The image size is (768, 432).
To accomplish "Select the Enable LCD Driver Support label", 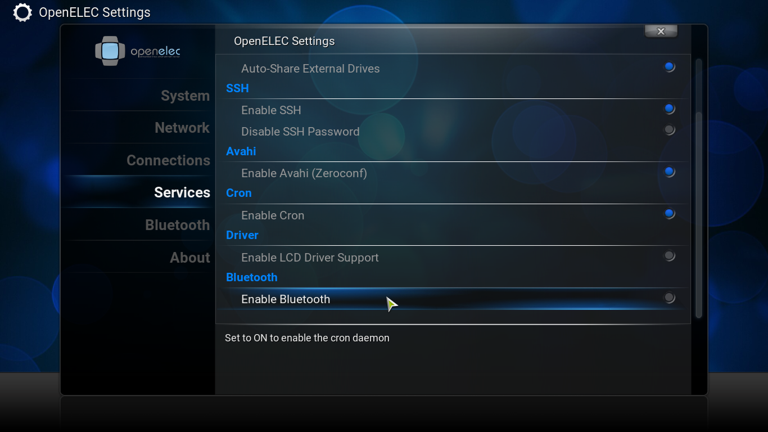I will point(310,258).
